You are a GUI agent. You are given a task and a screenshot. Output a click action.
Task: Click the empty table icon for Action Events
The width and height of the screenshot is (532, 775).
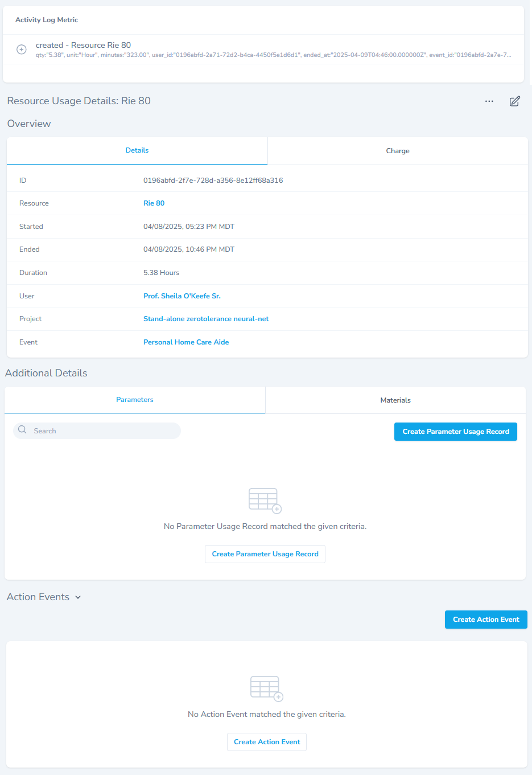[x=266, y=688]
